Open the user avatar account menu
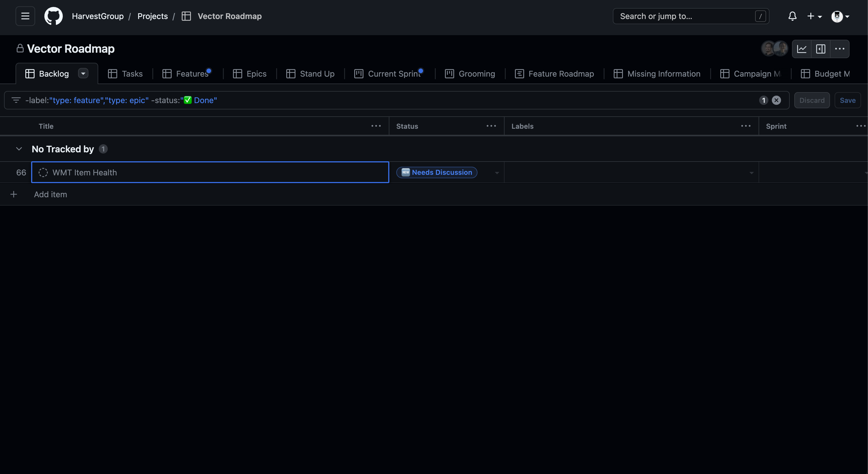The width and height of the screenshot is (868, 474). pyautogui.click(x=840, y=16)
